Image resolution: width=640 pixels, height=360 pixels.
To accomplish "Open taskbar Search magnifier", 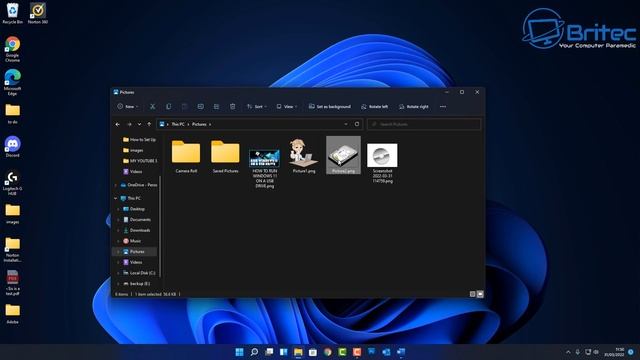I will click(254, 352).
